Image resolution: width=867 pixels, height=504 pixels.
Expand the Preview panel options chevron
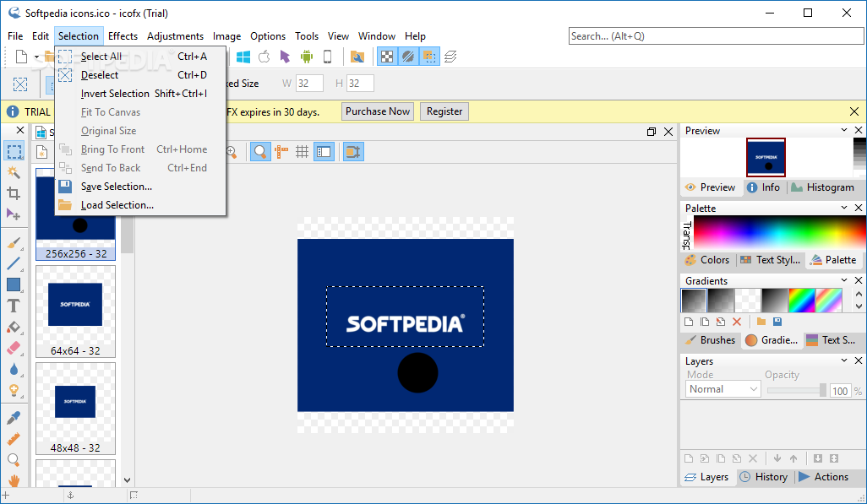point(844,130)
